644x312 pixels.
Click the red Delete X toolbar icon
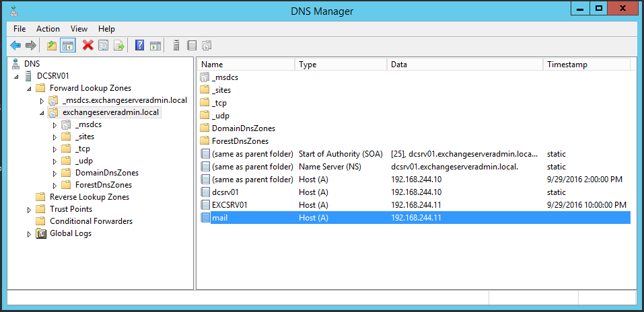(88, 46)
